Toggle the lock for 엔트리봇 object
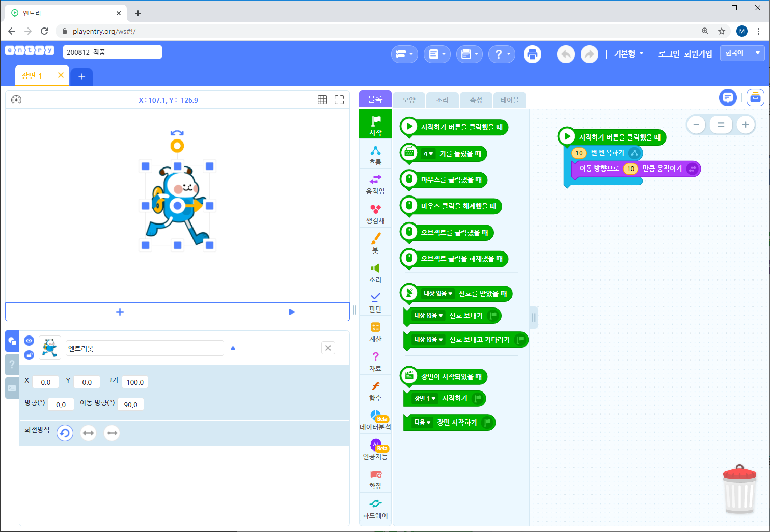 pyautogui.click(x=29, y=355)
